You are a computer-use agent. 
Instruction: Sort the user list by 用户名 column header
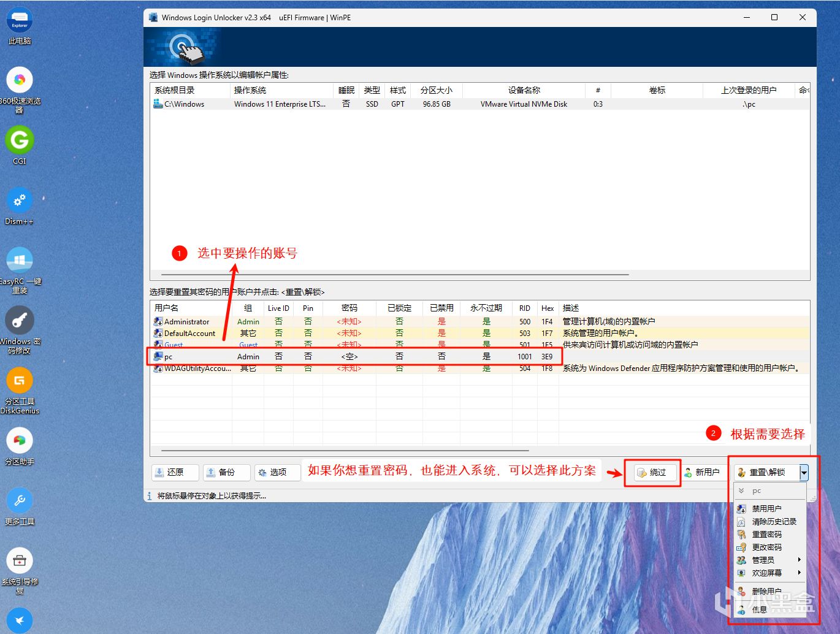(x=191, y=308)
